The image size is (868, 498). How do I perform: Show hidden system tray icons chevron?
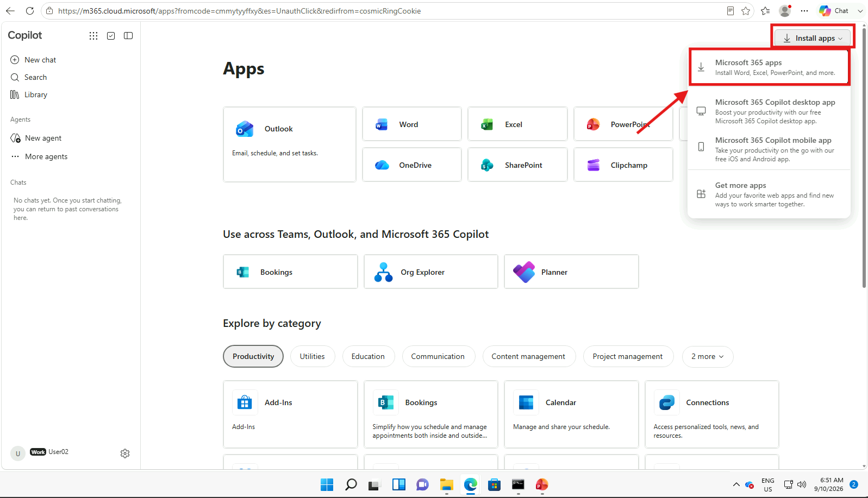point(736,484)
